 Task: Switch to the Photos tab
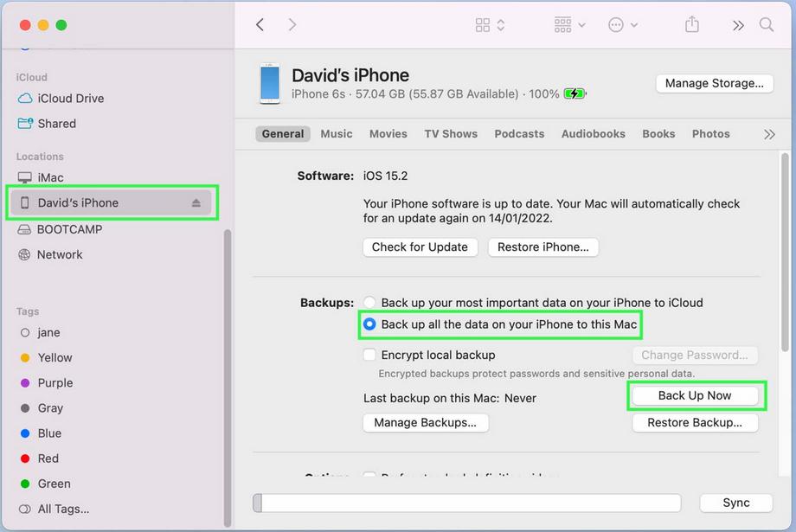(x=710, y=134)
